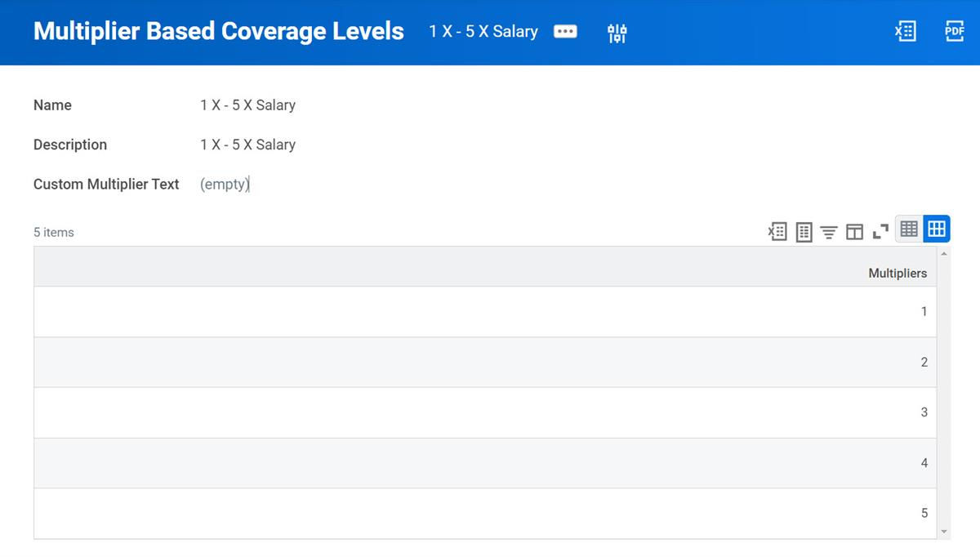Export page to Excel in header

click(x=905, y=32)
